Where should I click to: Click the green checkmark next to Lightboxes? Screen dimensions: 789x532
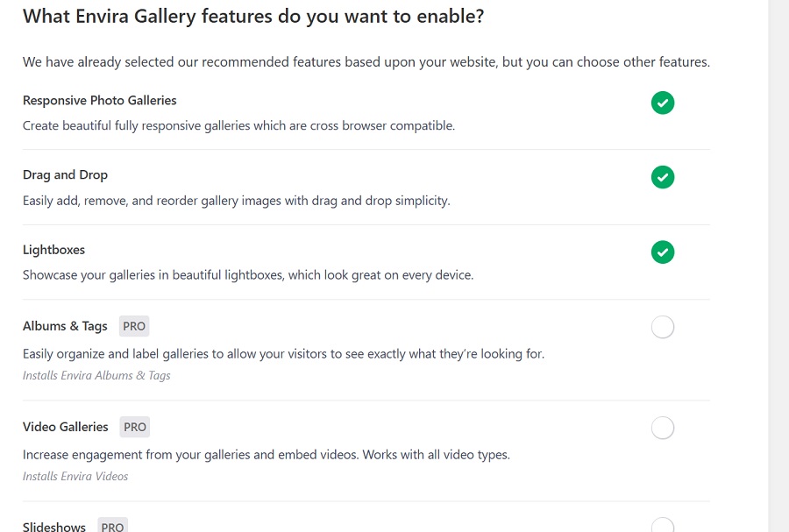(x=662, y=250)
